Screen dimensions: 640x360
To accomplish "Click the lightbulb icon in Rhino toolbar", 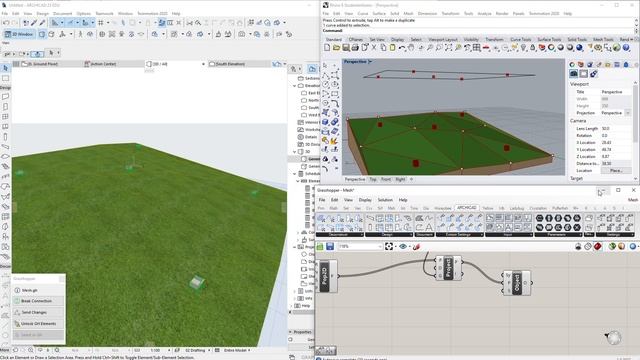I will [x=524, y=48].
